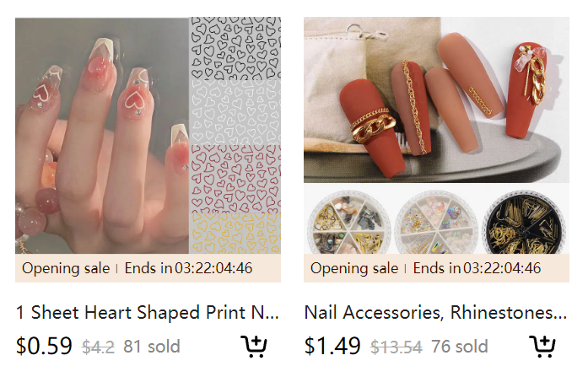Select the gold heart sticker pattern

[x=235, y=234]
